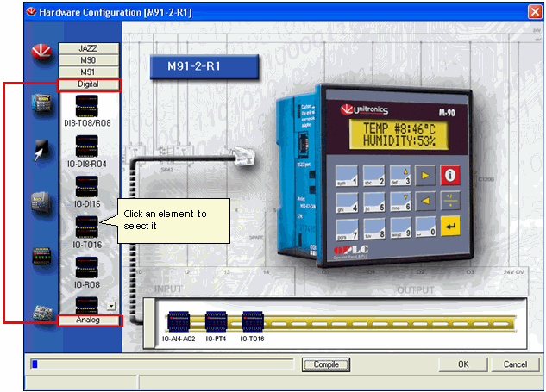Screen dimensions: 546x392
Task: Select the IO-TO16 module on the DIN rail
Action: tap(253, 321)
